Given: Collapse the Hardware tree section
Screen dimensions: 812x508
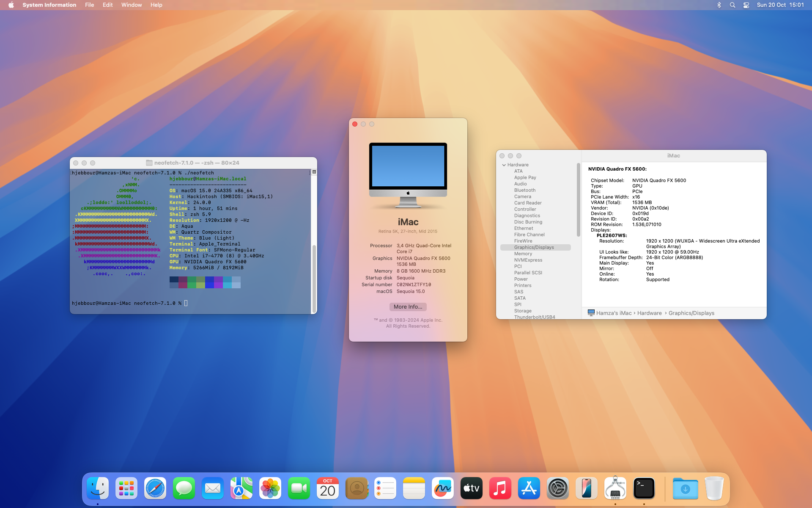Looking at the screenshot, I should point(504,165).
